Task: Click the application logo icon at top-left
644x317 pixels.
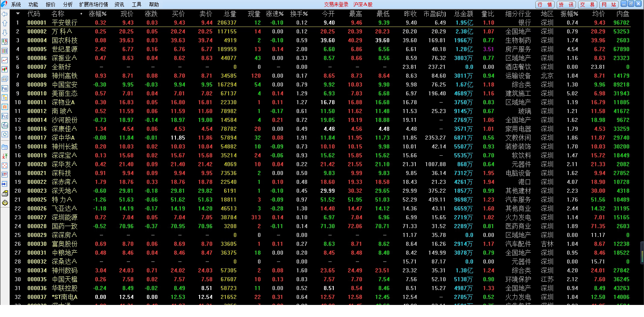Action: coord(4,4)
